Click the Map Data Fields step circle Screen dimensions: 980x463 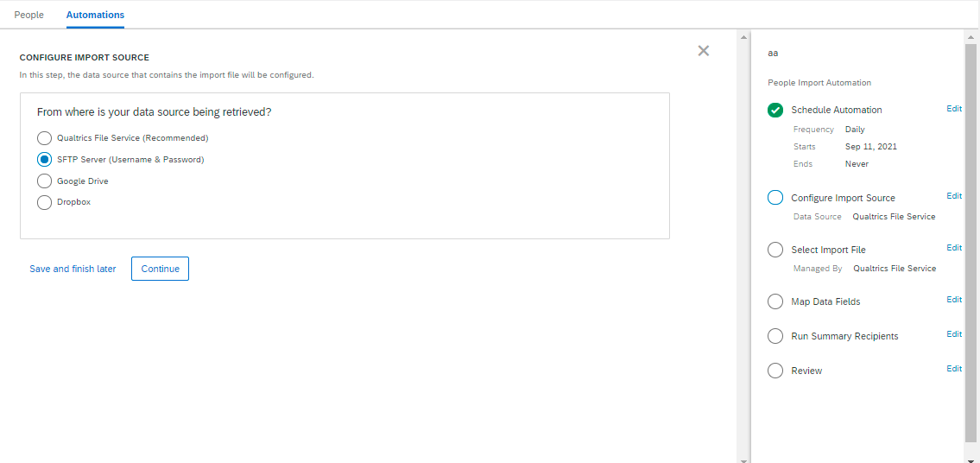pyautogui.click(x=775, y=301)
